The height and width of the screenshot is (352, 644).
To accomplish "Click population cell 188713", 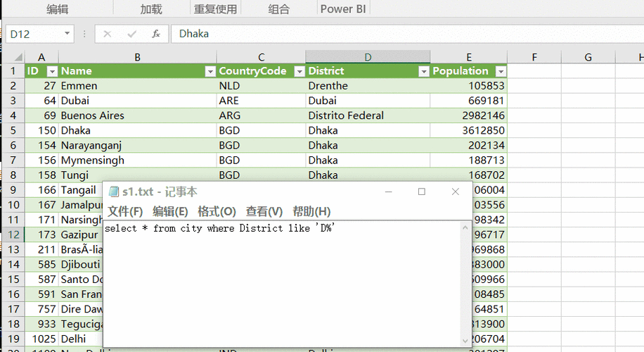I will (469, 160).
